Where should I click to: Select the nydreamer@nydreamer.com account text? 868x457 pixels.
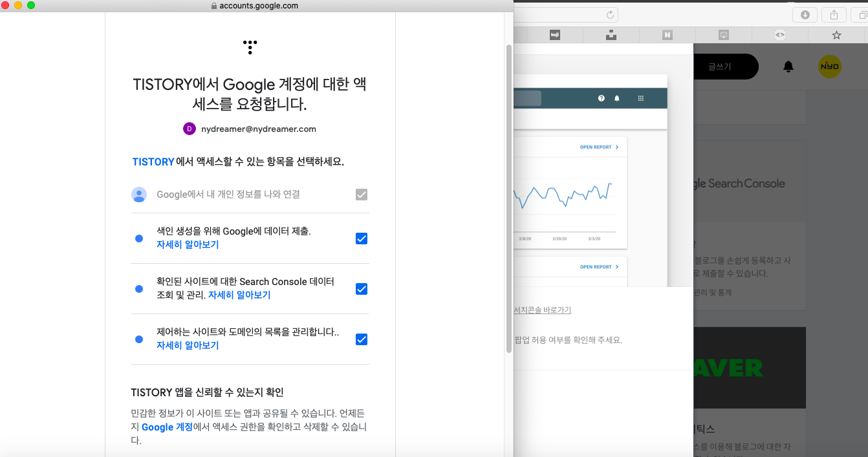259,129
